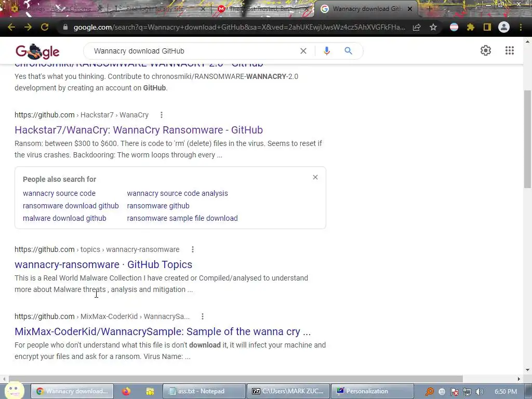Open Firefox from the taskbar

(x=126, y=391)
